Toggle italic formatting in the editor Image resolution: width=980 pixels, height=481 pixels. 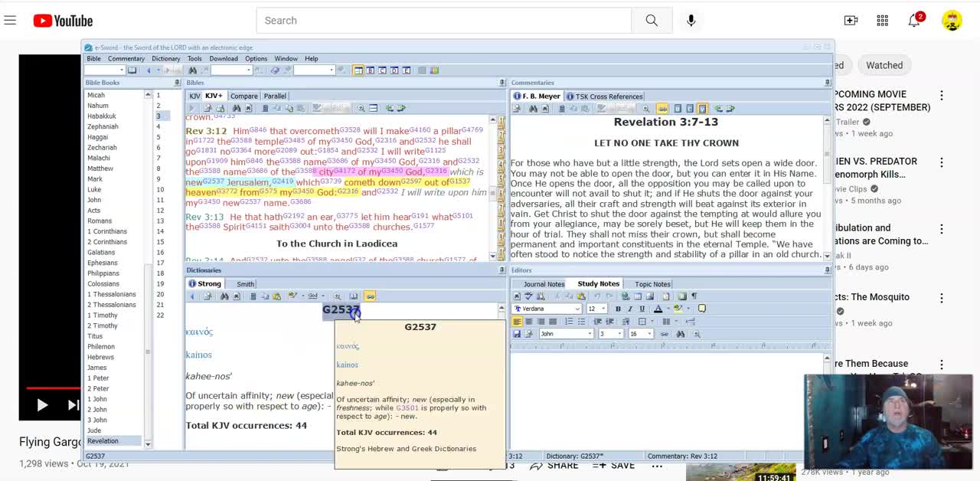click(x=630, y=309)
